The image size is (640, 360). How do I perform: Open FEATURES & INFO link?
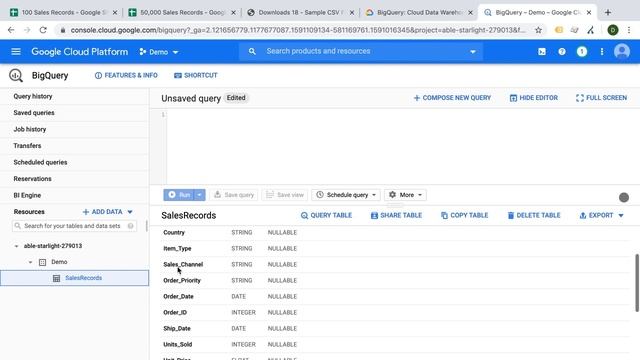(x=126, y=76)
